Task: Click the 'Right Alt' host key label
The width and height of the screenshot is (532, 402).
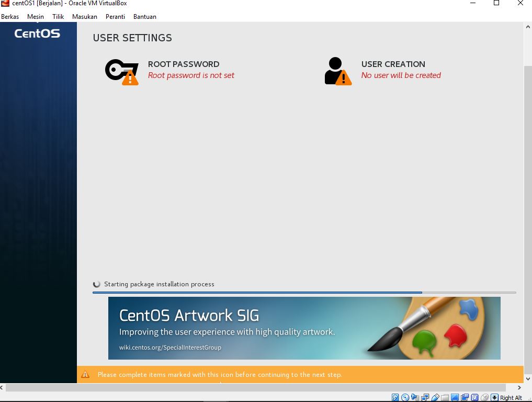Action: coord(511,398)
